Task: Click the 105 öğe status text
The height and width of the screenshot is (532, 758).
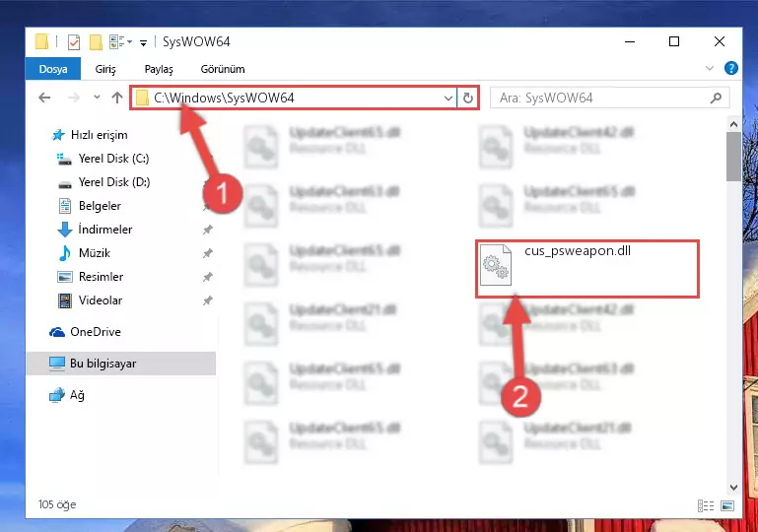Action: tap(57, 504)
